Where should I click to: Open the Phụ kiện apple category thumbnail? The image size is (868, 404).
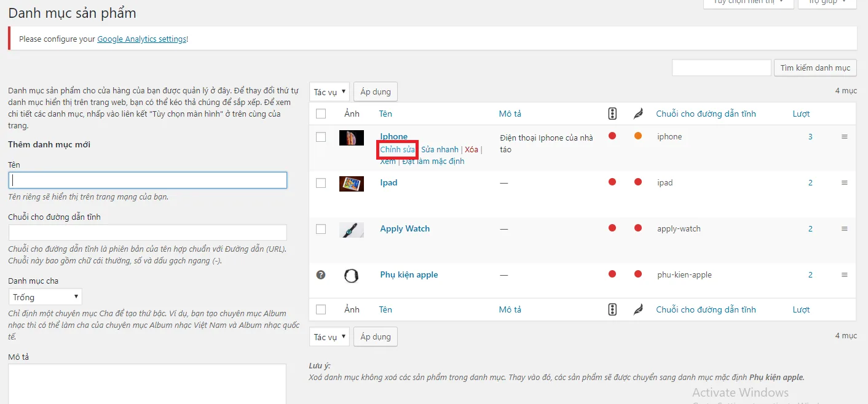click(x=352, y=276)
